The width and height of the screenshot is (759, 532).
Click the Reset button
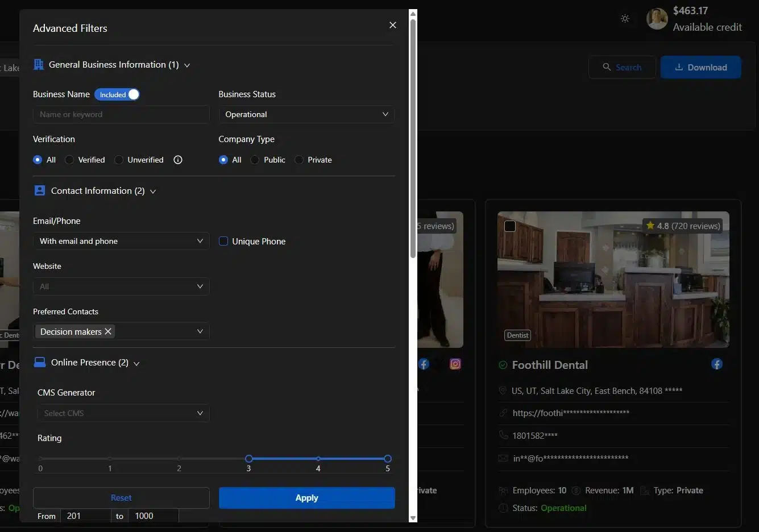point(121,498)
